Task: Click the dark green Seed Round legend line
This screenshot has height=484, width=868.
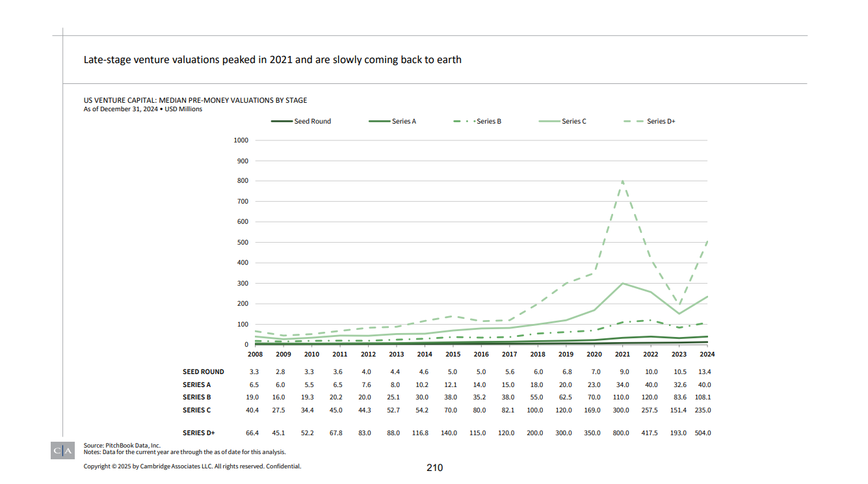Action: 282,122
